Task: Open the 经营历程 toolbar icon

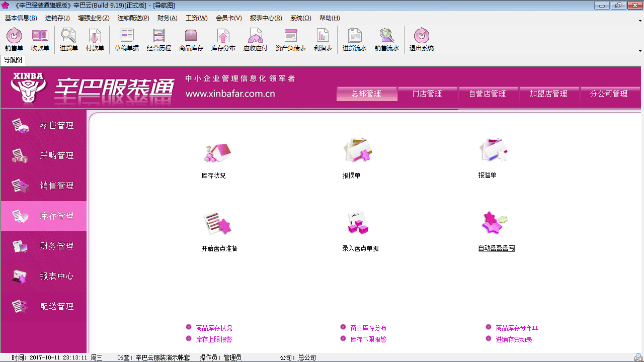Action: coord(159,40)
